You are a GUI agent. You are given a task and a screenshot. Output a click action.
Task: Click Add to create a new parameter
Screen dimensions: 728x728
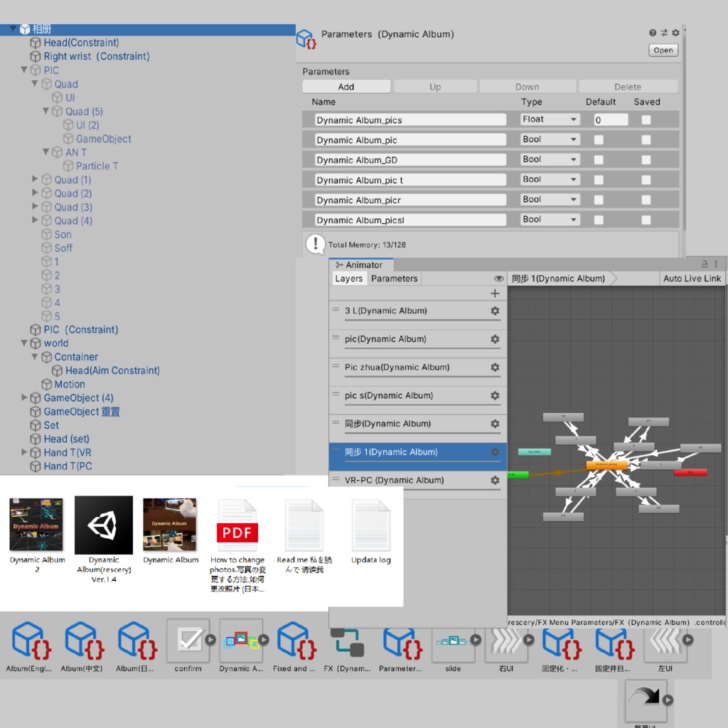(x=346, y=86)
